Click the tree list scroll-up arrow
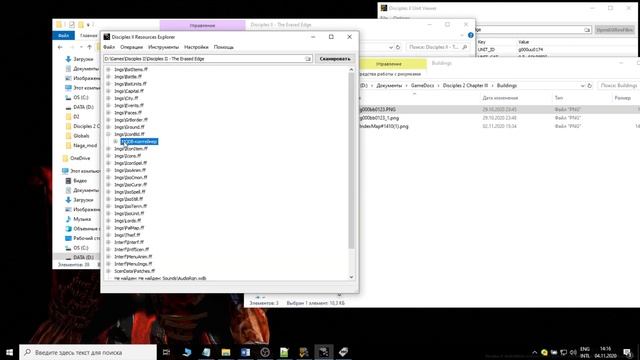 point(351,70)
